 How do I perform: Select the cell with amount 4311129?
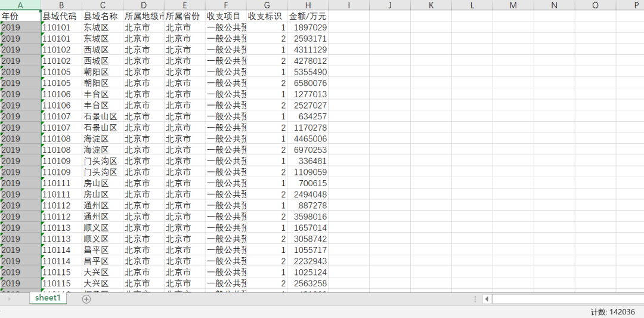coord(308,50)
